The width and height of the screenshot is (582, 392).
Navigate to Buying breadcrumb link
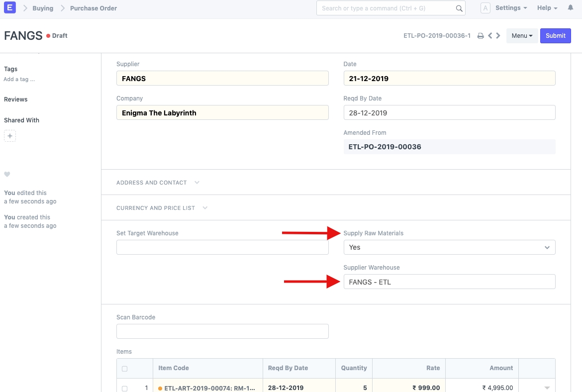click(x=43, y=8)
